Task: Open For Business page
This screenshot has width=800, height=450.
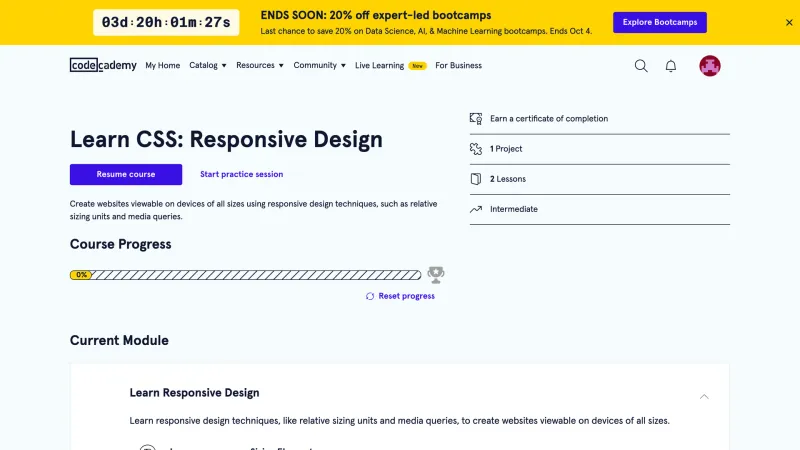Action: pos(458,65)
